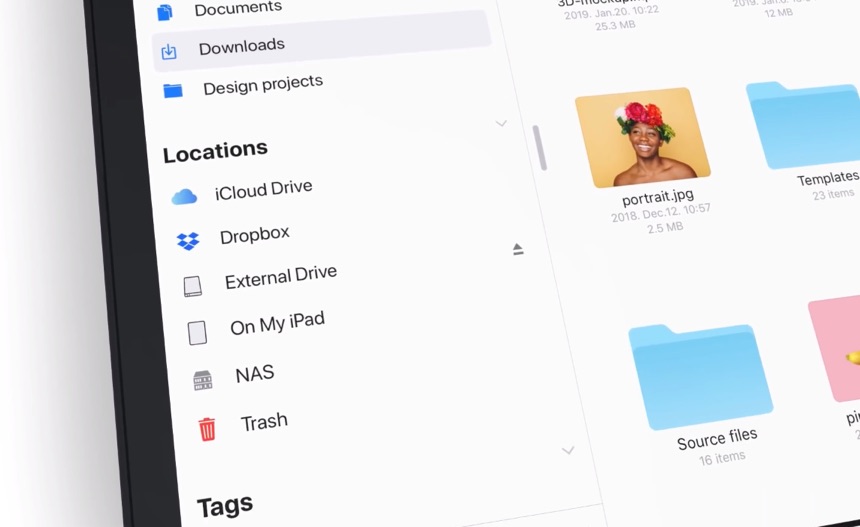This screenshot has height=527, width=860.
Task: Click the NAS server icon
Action: pos(203,380)
